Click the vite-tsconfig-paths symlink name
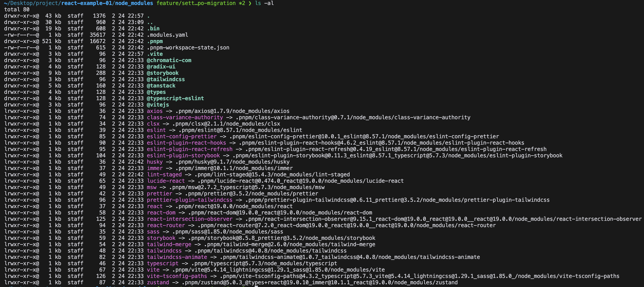644x287 pixels. [x=177, y=276]
